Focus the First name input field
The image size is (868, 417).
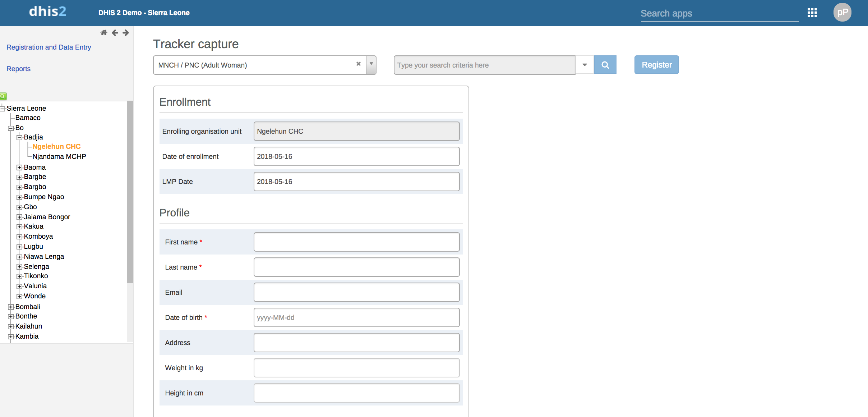coord(356,242)
